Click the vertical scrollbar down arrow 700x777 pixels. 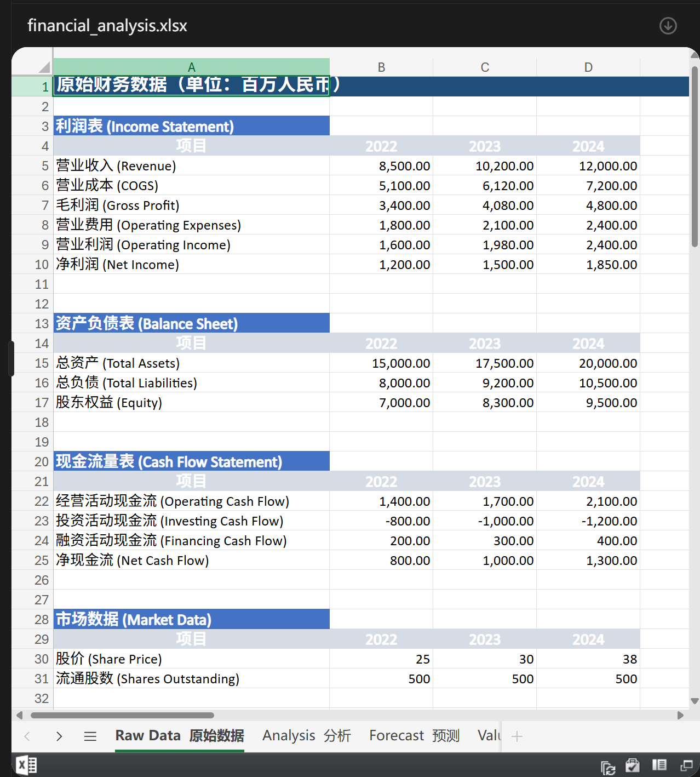pos(695,701)
